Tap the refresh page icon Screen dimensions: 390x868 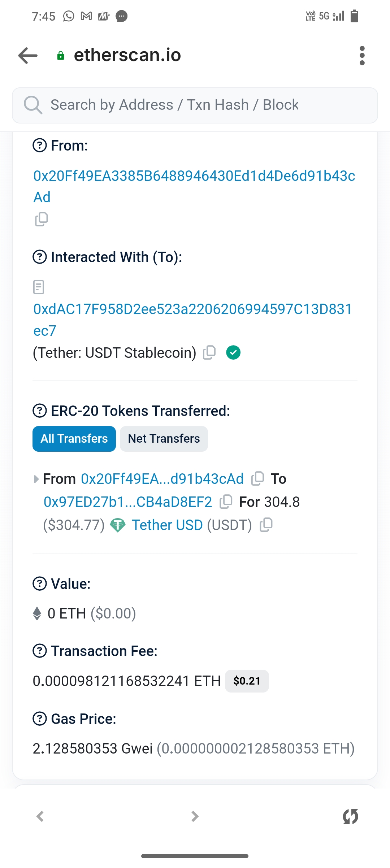pos(350,816)
